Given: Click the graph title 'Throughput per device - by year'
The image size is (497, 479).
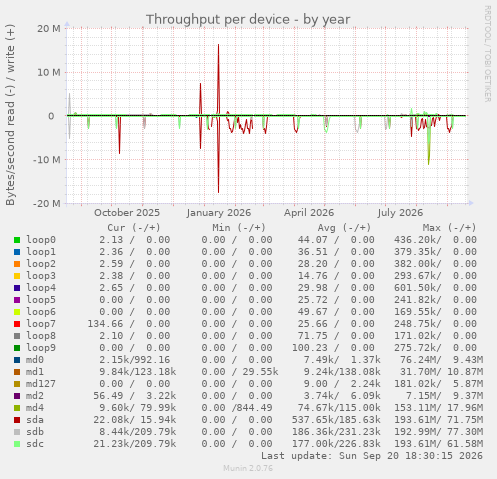Looking at the screenshot, I should pos(248,19).
